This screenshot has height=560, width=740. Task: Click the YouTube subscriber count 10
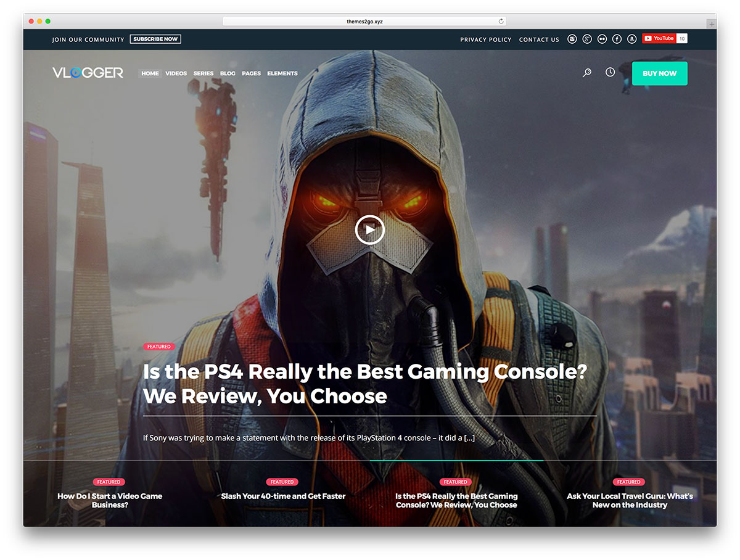click(681, 38)
